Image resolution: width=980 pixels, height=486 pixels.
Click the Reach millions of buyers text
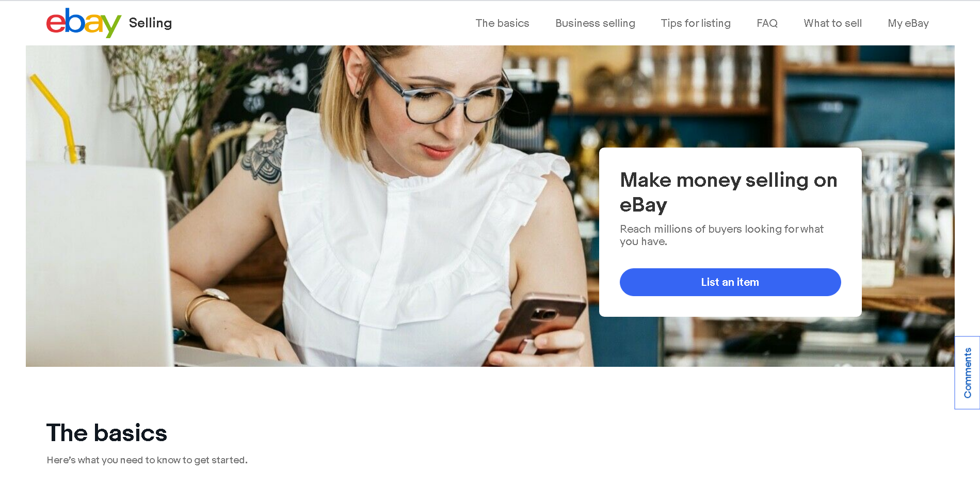click(721, 235)
